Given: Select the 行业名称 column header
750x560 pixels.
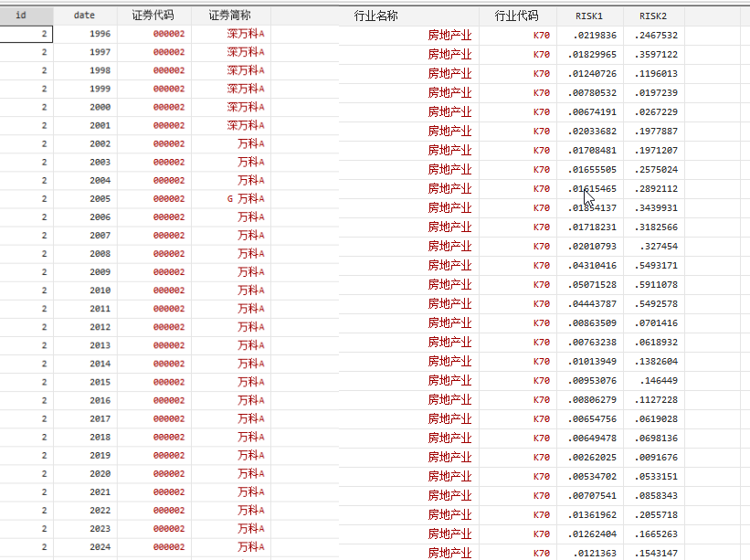Looking at the screenshot, I should [375, 16].
